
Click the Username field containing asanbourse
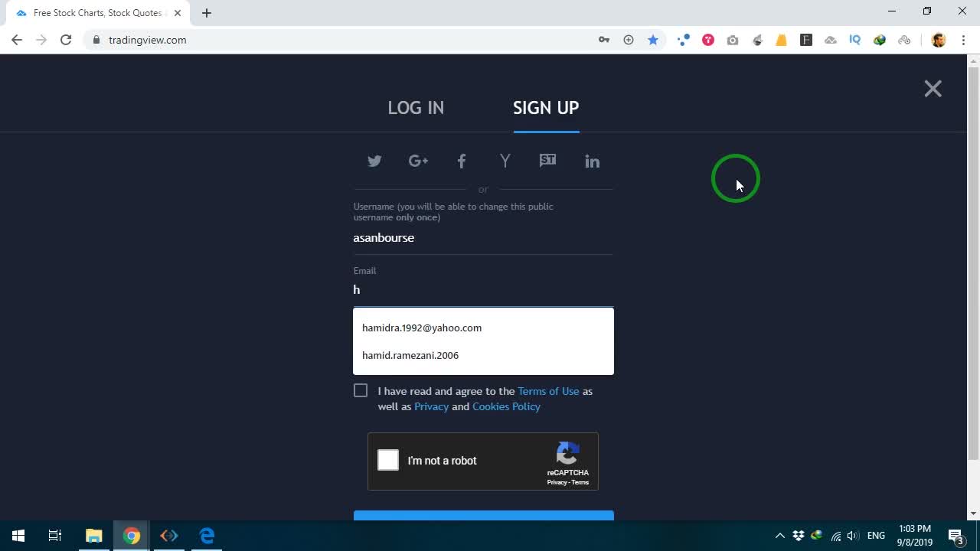(483, 238)
